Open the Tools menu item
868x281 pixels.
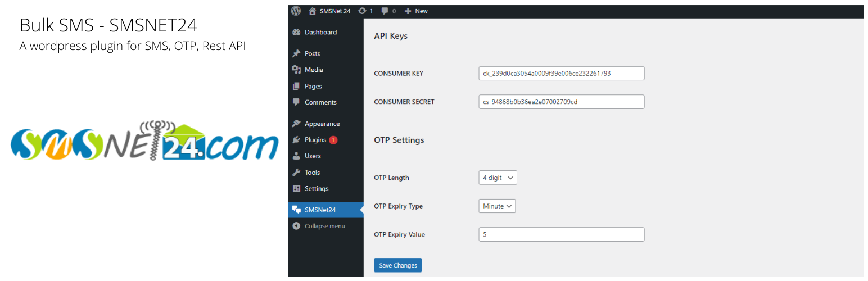(312, 173)
